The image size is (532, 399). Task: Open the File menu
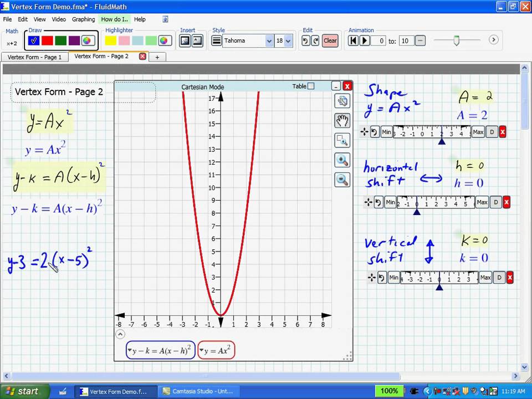[7, 19]
